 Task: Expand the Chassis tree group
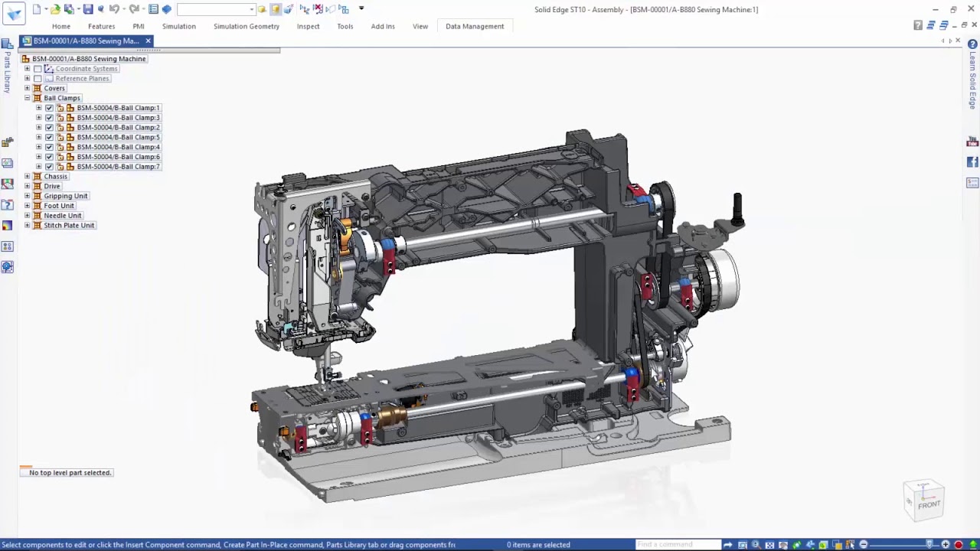(27, 176)
